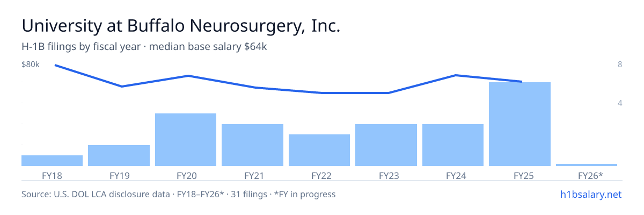Select the FY24 filings bar
Screen dimensions: 644x215
pos(453,145)
